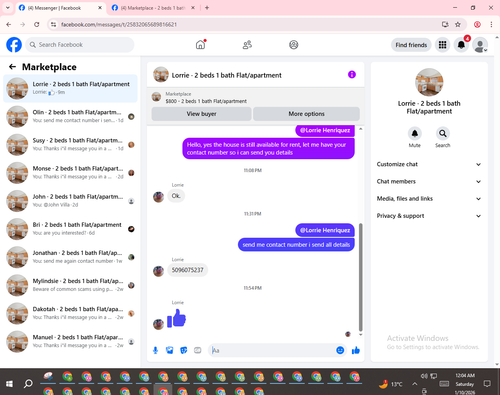500x395 pixels.
Task: Open Dakotah's conversation
Action: pyautogui.click(x=70, y=313)
